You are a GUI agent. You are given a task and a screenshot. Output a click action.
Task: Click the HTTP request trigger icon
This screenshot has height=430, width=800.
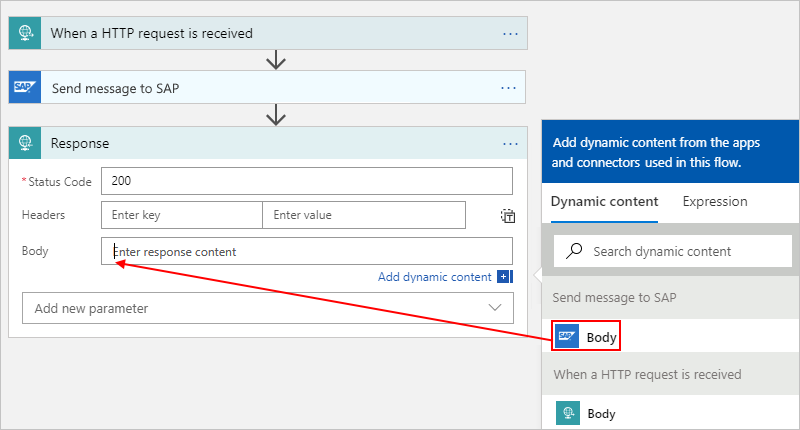25,33
